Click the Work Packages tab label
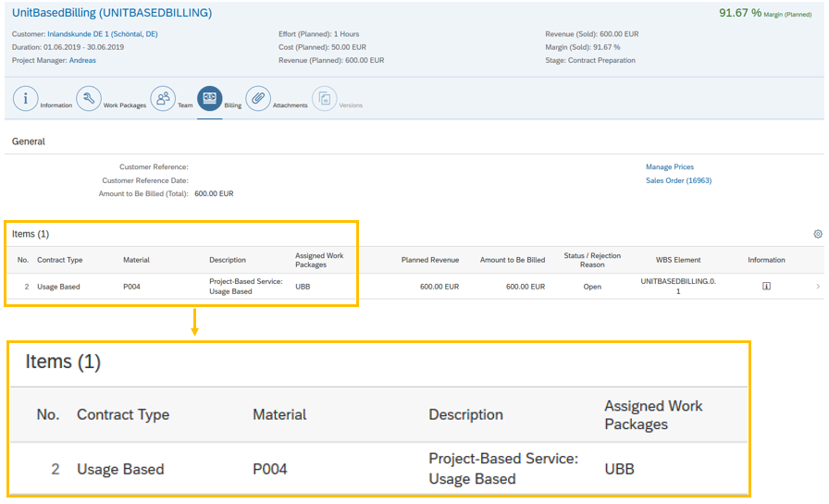Viewport: 829px width, 504px height. (125, 105)
